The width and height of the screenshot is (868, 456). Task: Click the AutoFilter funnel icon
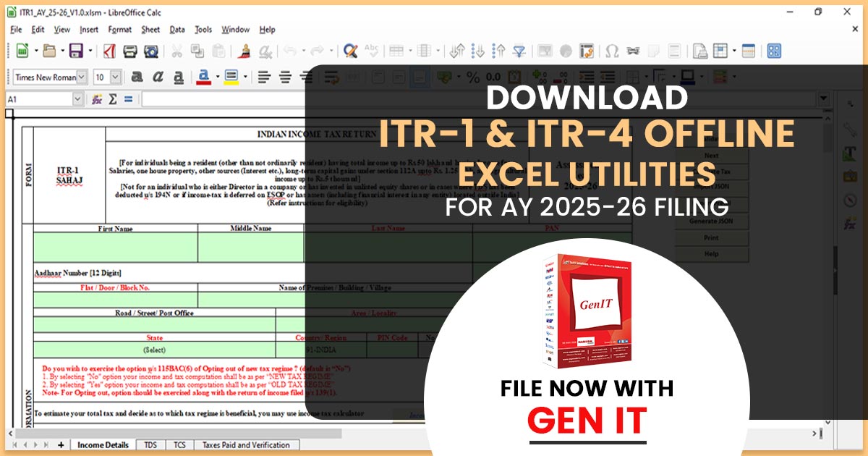tap(519, 51)
